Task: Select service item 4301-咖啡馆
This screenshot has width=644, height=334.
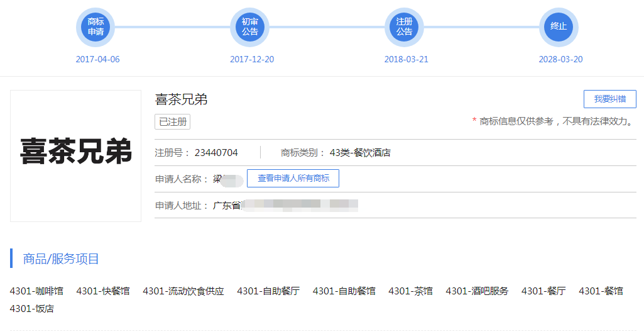Action: click(x=36, y=291)
